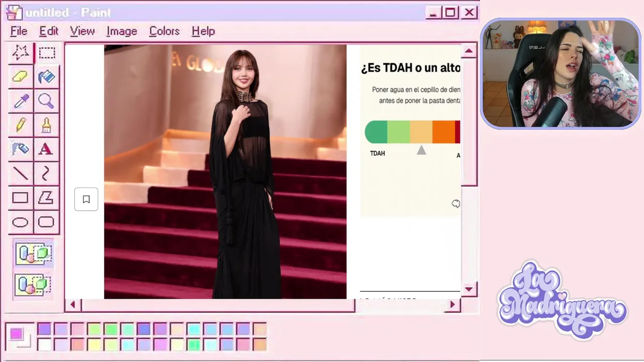Image resolution: width=644 pixels, height=362 pixels.
Task: Open the Image menu
Action: point(122,31)
